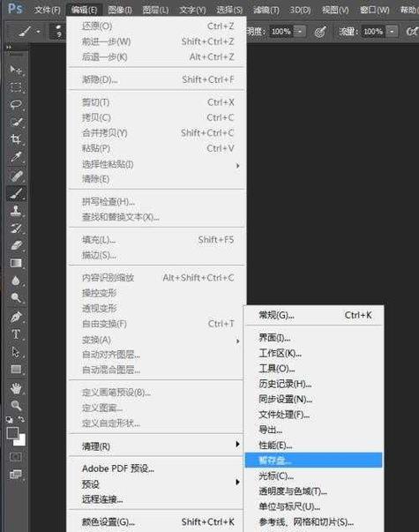Viewport: 419px width, 532px height.
Task: Select the Eraser tool
Action: (16, 245)
